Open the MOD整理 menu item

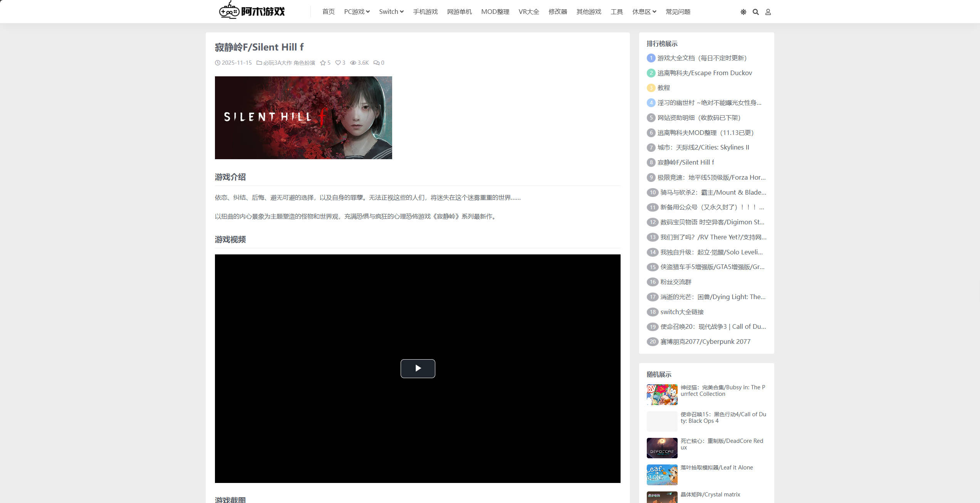(x=495, y=12)
